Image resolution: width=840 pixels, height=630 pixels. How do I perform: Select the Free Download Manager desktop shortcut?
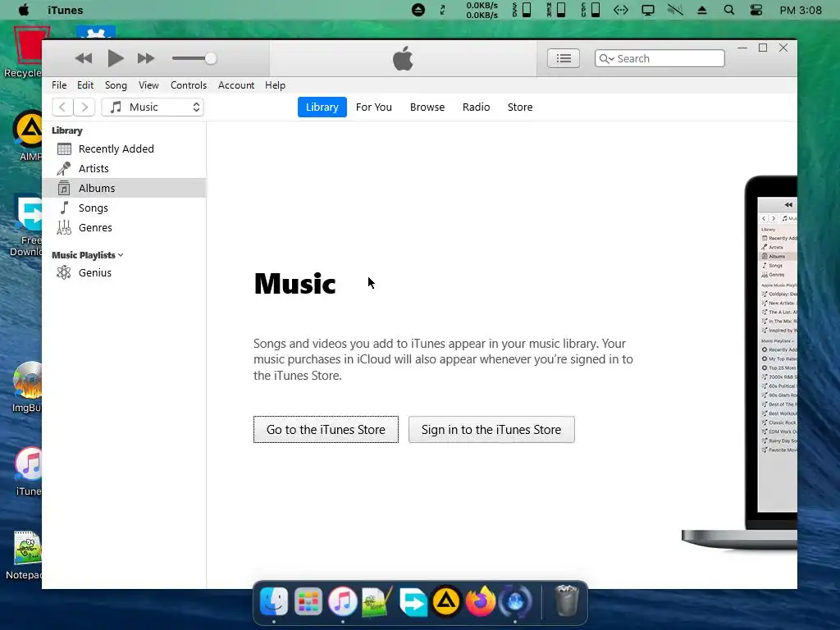point(25,226)
